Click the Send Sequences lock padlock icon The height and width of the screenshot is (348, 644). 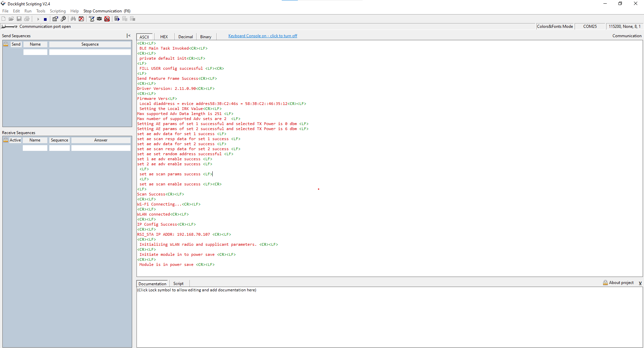(5, 44)
